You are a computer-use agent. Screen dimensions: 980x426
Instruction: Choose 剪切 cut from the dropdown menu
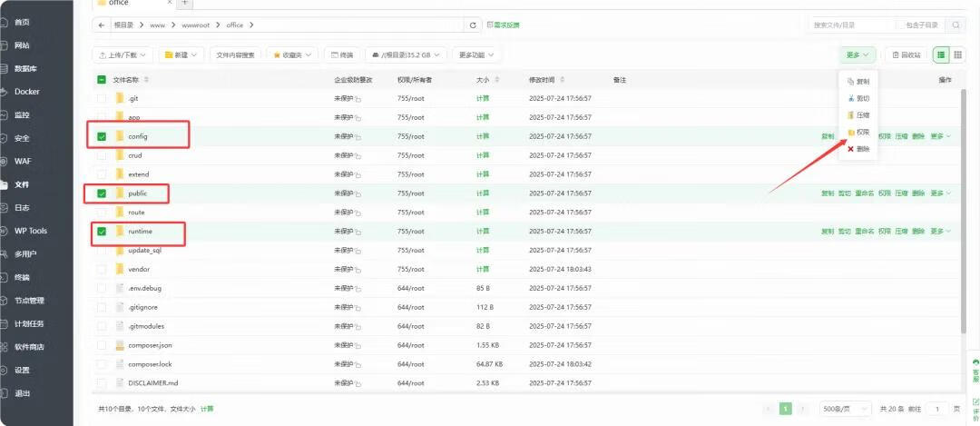858,98
